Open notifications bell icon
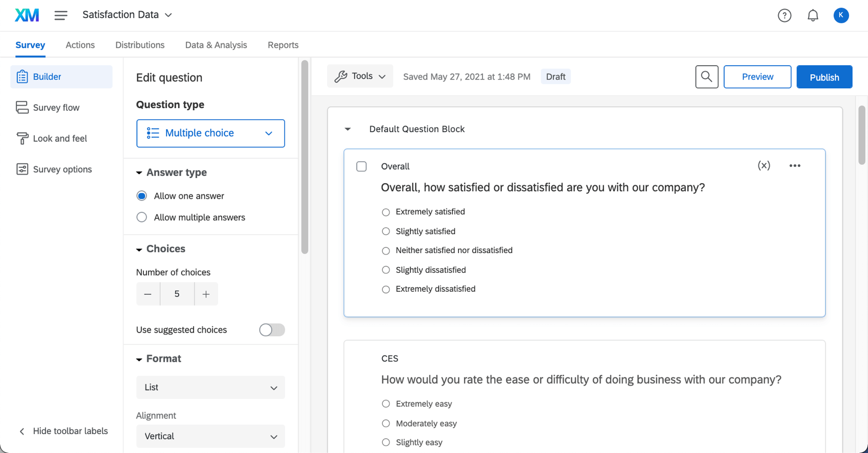 (x=813, y=16)
